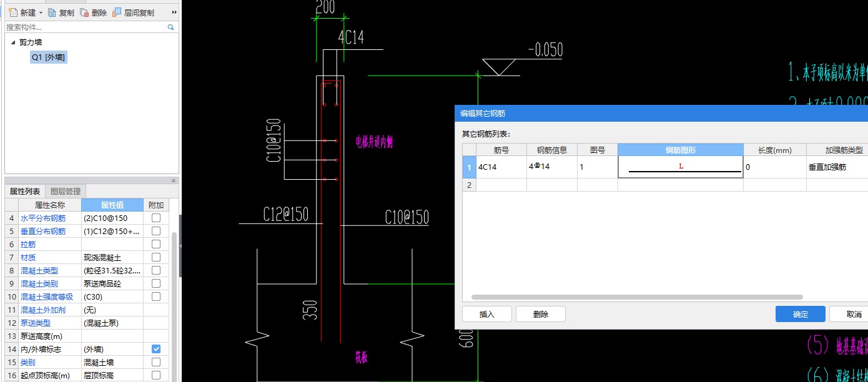Check 附加 box for 混凝土强度等级
This screenshot has height=382, width=868.
[156, 296]
